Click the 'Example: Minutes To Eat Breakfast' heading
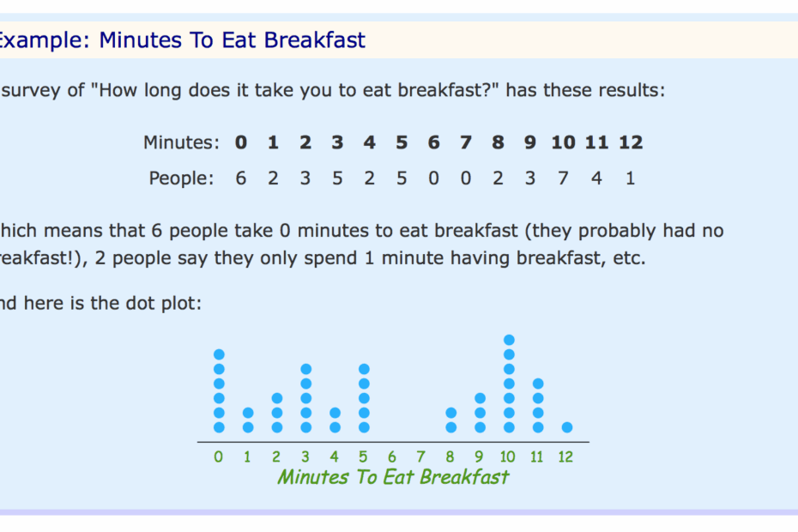The height and width of the screenshot is (532, 798). tap(181, 39)
